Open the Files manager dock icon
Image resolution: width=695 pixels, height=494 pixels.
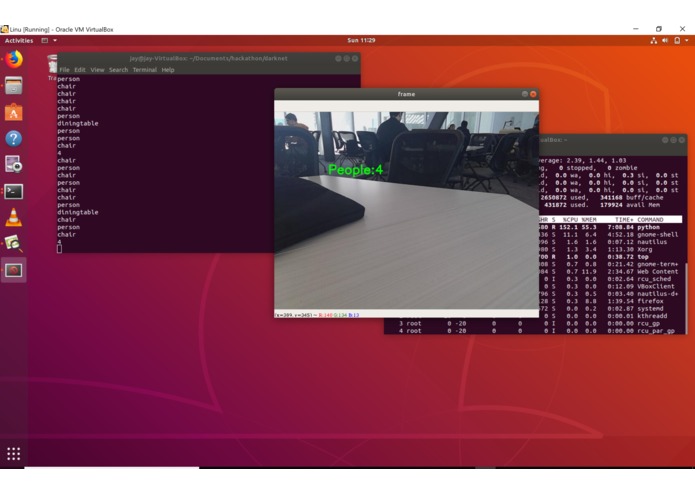(x=14, y=86)
